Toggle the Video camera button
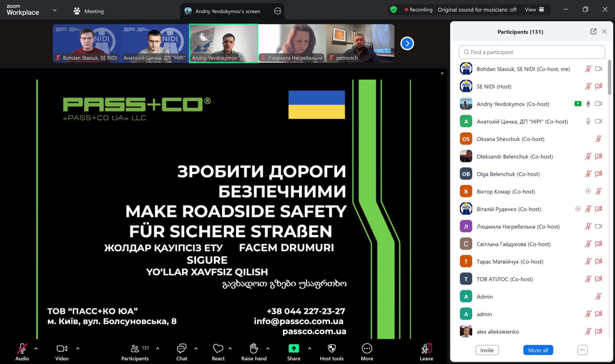Screen dimensions: 615x364 click(x=61, y=349)
